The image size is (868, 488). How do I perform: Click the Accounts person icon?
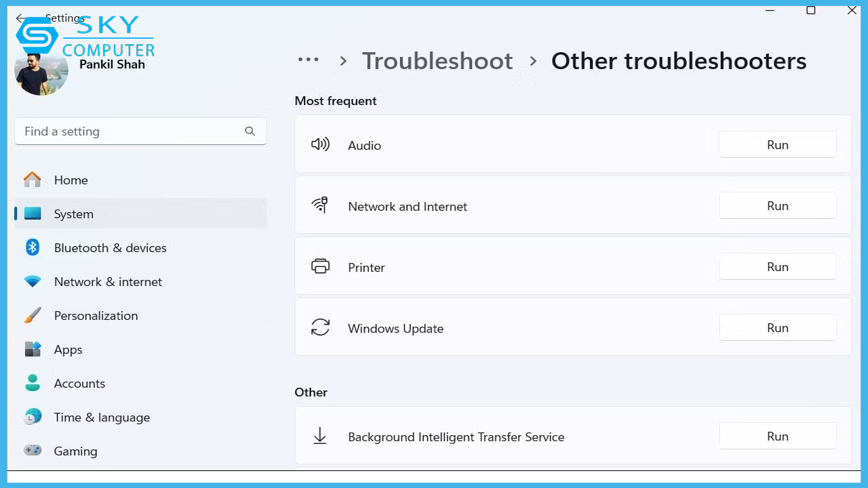point(33,383)
